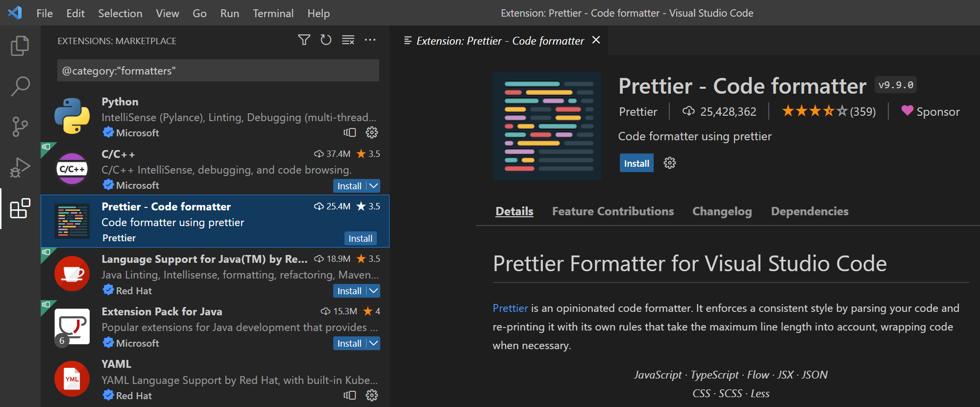Install Prettier from the details pane
This screenshot has width=980, height=407.
[x=636, y=163]
